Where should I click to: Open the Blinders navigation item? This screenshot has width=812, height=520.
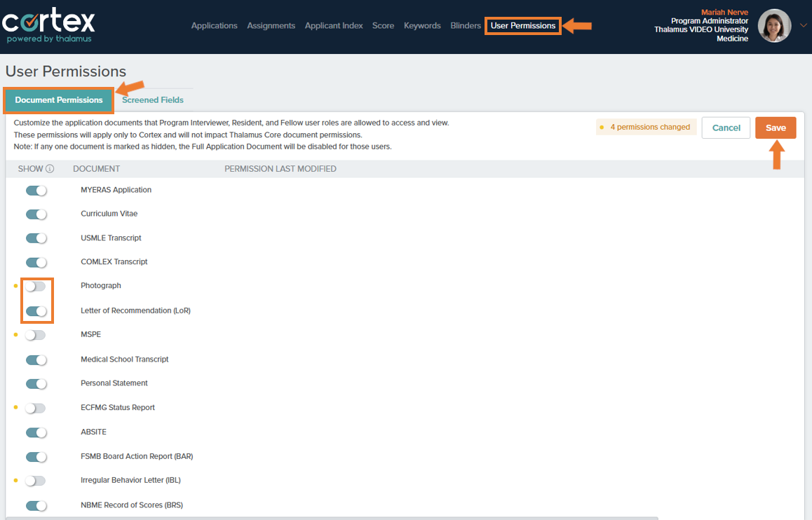coord(466,25)
